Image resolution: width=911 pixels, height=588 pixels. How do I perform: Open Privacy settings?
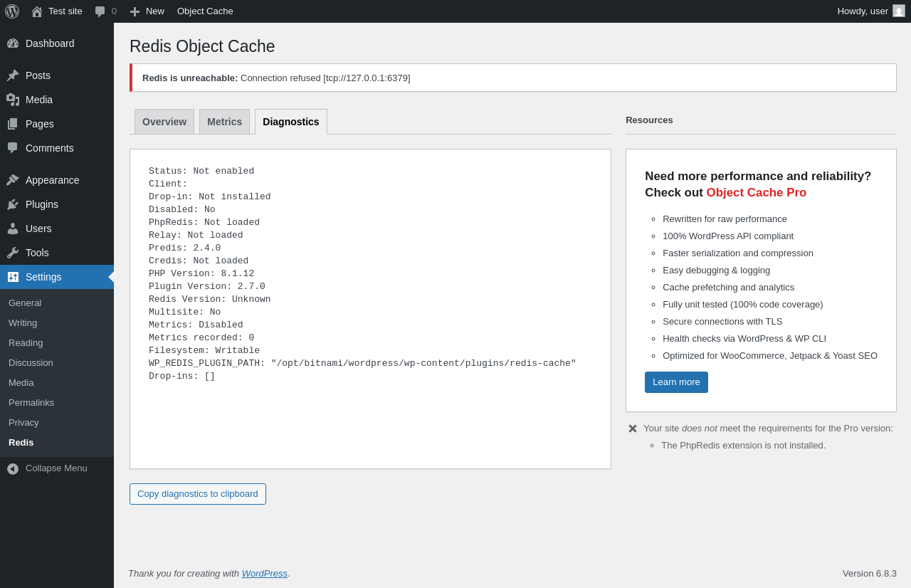(x=57, y=423)
